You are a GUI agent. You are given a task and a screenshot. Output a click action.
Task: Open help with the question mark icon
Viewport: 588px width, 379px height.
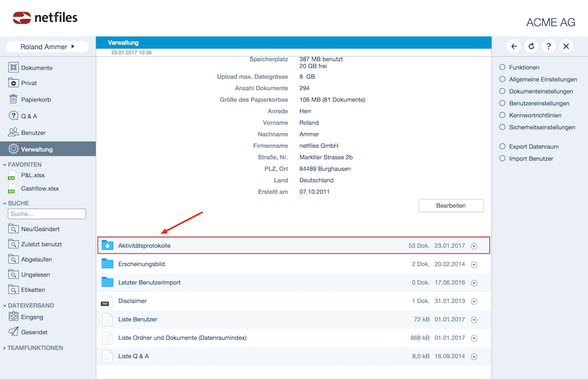(x=549, y=46)
